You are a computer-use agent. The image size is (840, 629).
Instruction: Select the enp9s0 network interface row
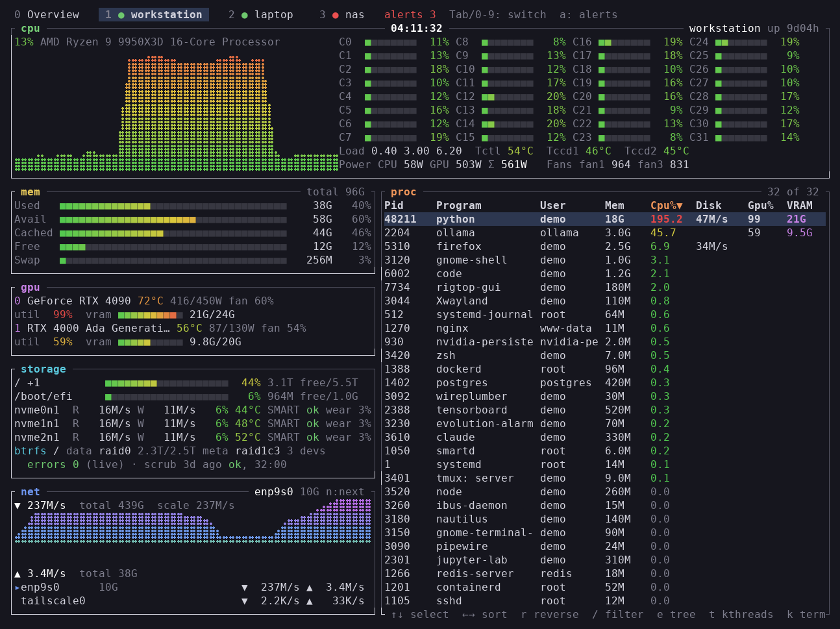[193, 587]
